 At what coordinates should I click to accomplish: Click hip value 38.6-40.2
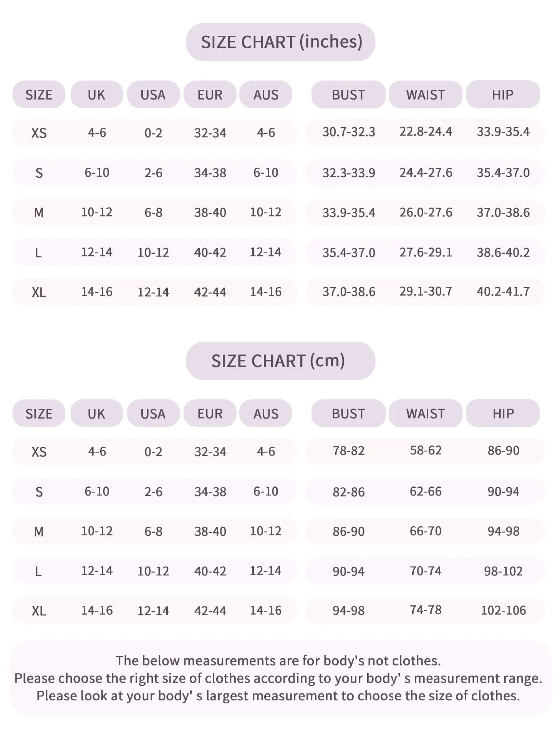[x=503, y=252]
